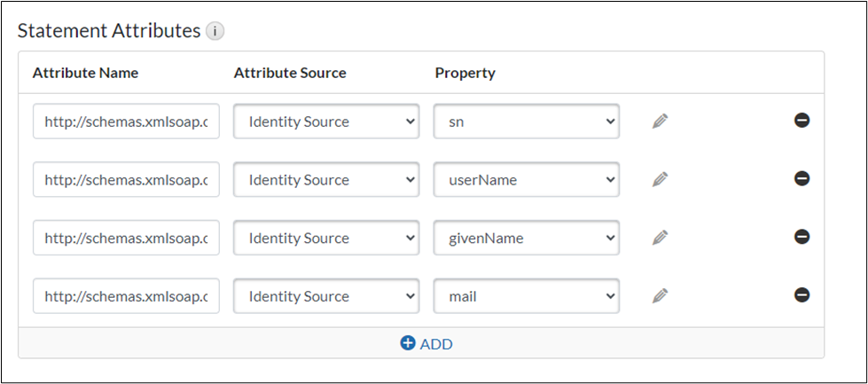The image size is (868, 384).
Task: Expand Attribute Source dropdown in userName row
Action: tap(325, 180)
